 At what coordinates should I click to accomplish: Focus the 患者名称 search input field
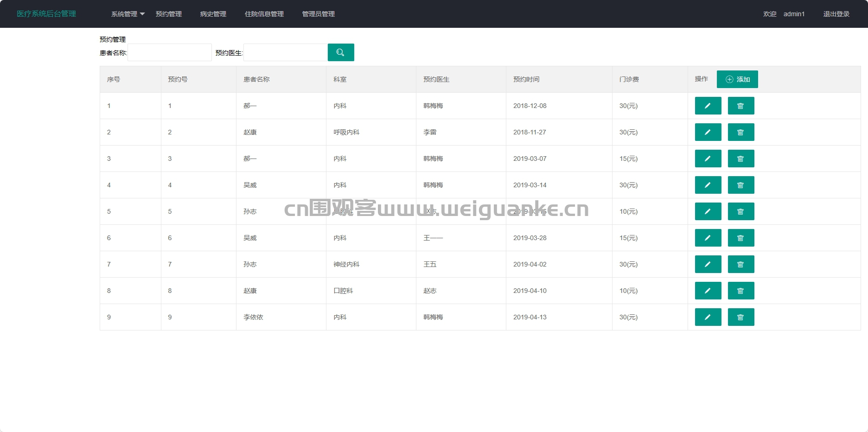point(170,52)
